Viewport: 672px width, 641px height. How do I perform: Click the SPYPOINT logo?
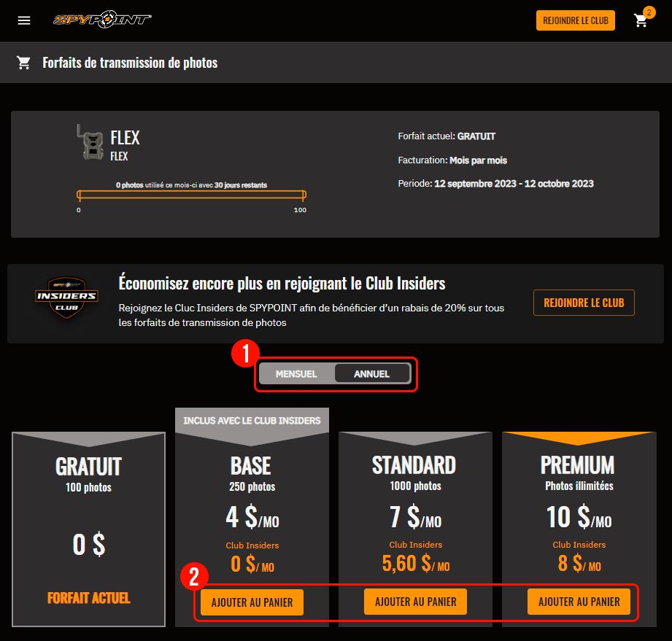tap(102, 20)
